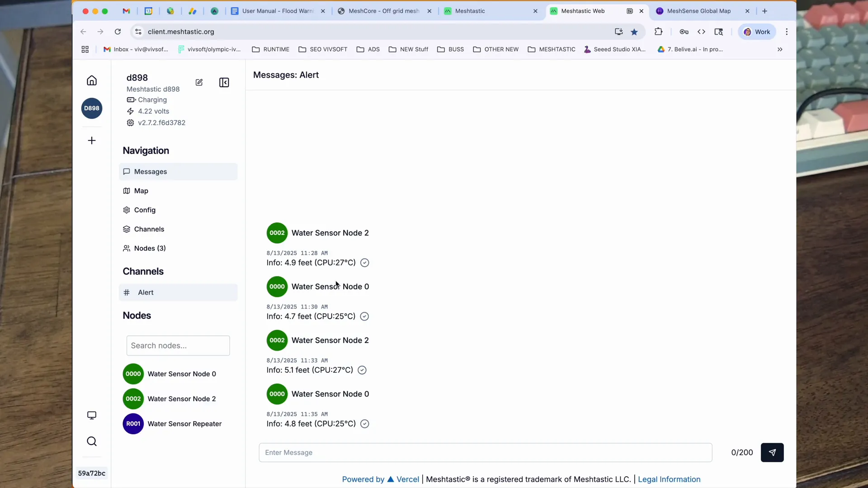Open ADS bookmarks folder
The width and height of the screenshot is (868, 488).
coord(368,49)
